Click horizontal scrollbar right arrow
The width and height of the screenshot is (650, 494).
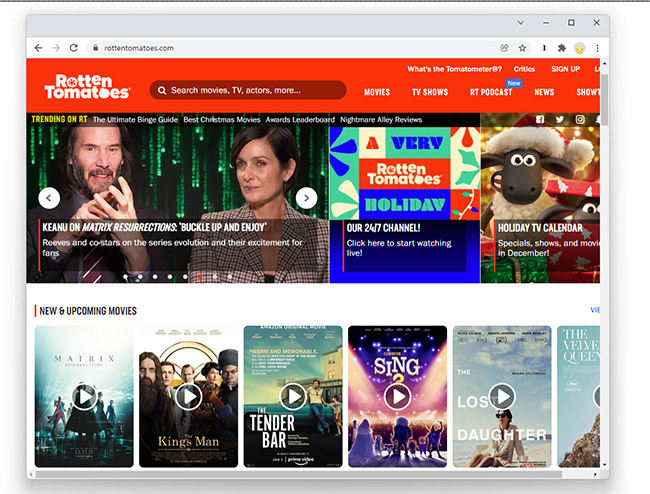(x=595, y=475)
